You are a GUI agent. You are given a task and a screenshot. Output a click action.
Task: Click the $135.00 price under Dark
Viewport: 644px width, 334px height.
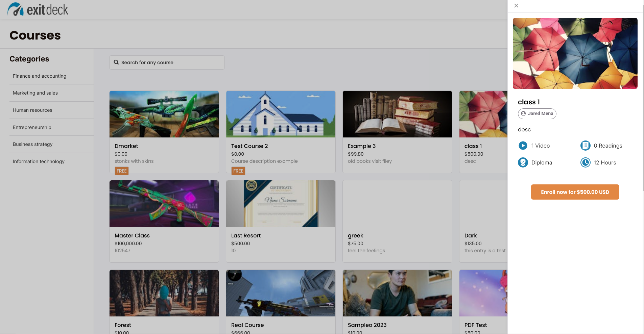(473, 243)
